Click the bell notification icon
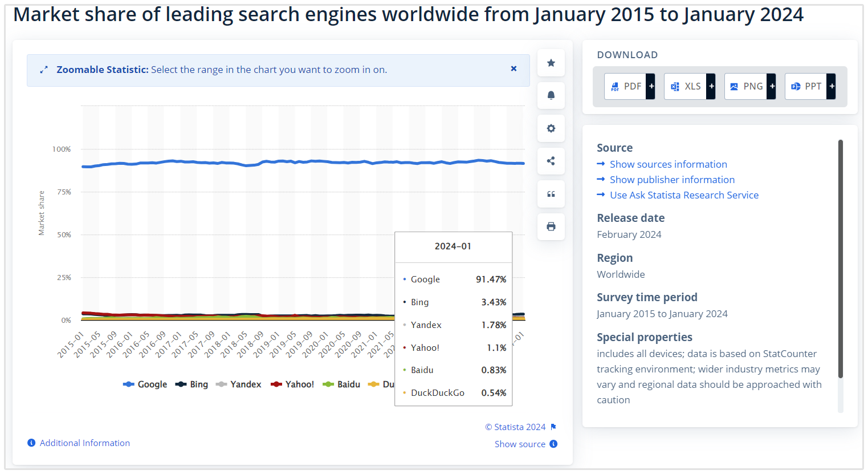Viewport: 868px width, 474px height. pyautogui.click(x=551, y=95)
